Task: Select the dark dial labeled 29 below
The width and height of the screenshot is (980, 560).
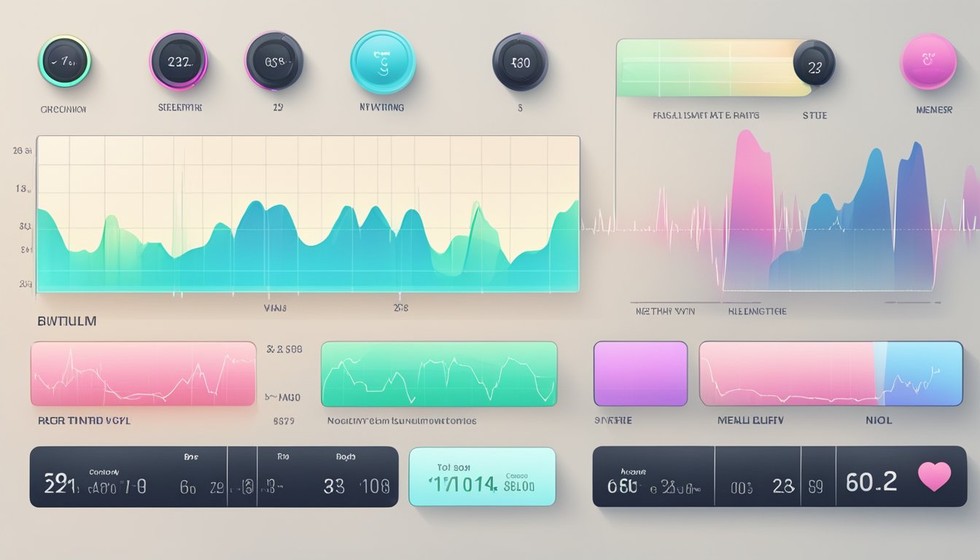Action: tap(274, 61)
